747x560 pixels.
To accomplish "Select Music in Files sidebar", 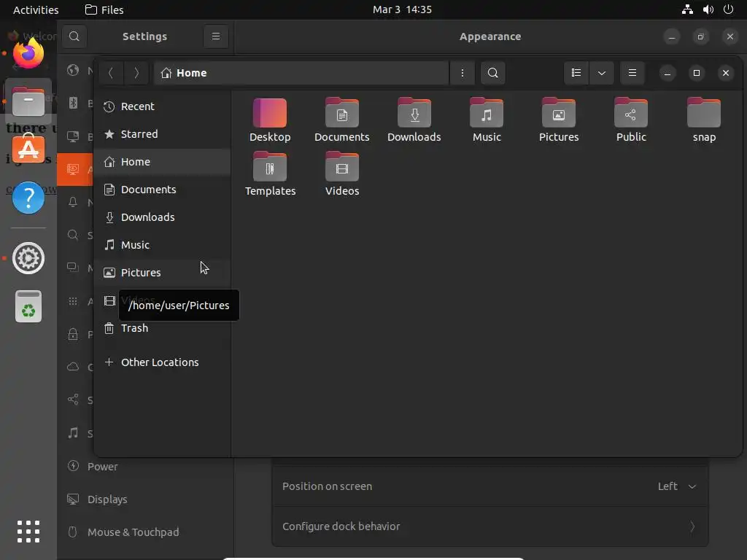I will tap(162, 245).
